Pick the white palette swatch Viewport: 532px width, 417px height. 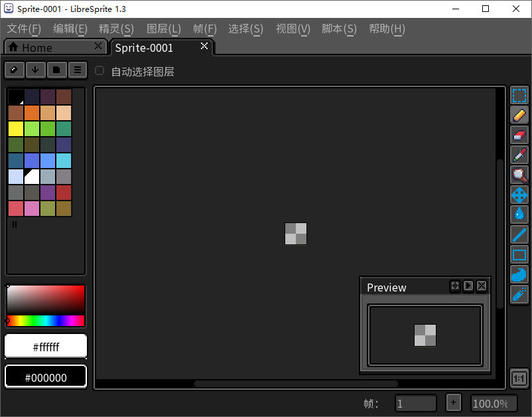click(32, 177)
